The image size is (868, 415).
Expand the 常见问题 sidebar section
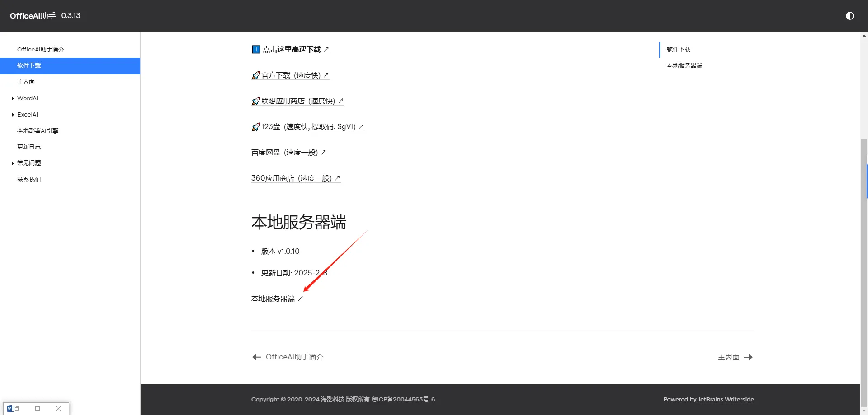13,163
